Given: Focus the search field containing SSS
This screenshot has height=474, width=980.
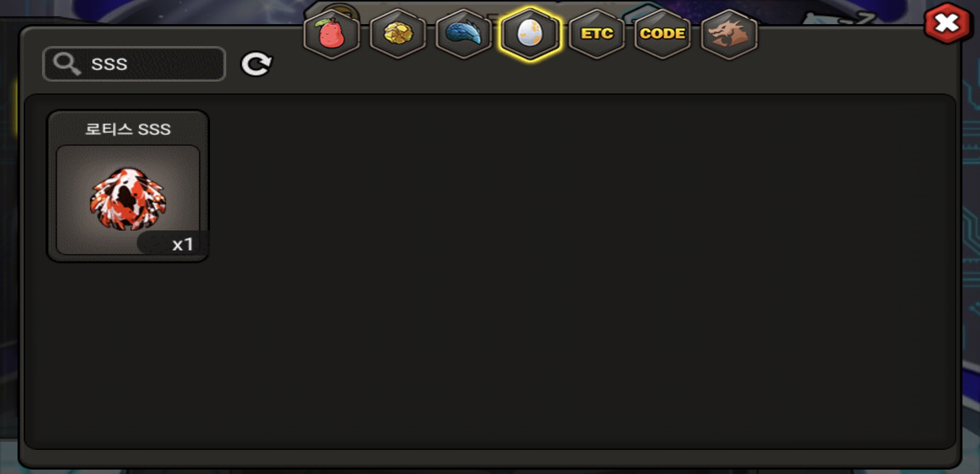Looking at the screenshot, I should (134, 64).
